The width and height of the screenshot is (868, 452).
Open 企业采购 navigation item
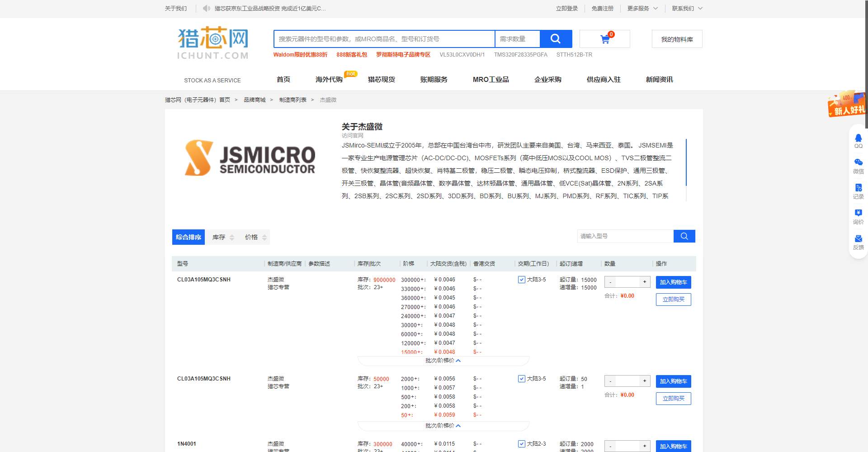pyautogui.click(x=548, y=79)
